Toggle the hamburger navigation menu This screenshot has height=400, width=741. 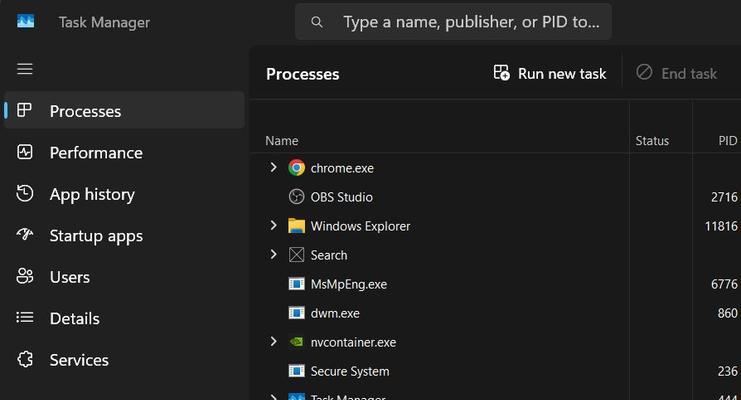pos(25,69)
